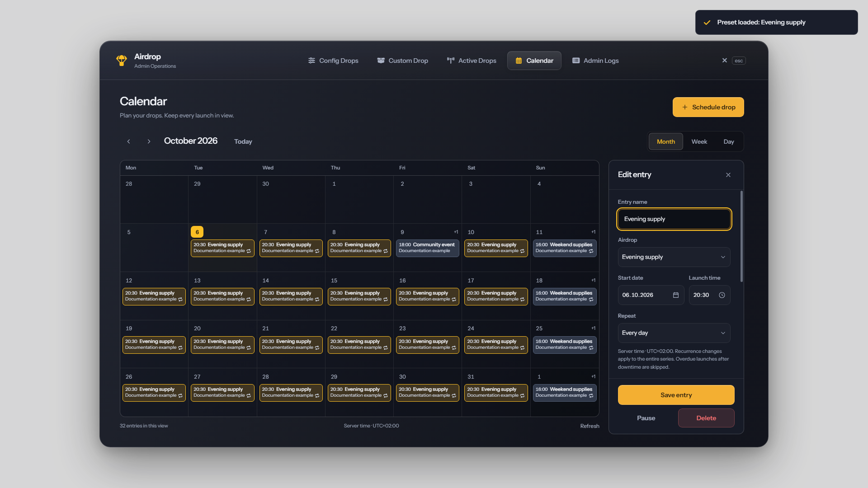
Task: Open the Config Drops tab
Action: (333, 61)
